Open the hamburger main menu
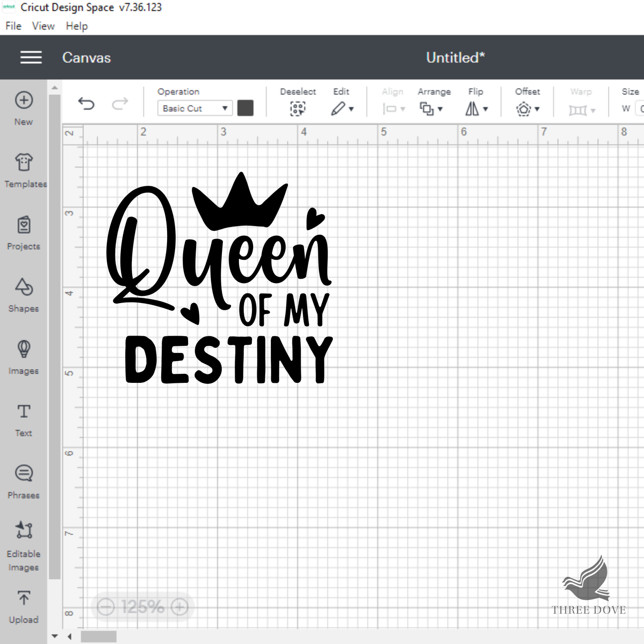Viewport: 644px width, 644px height. (x=31, y=57)
